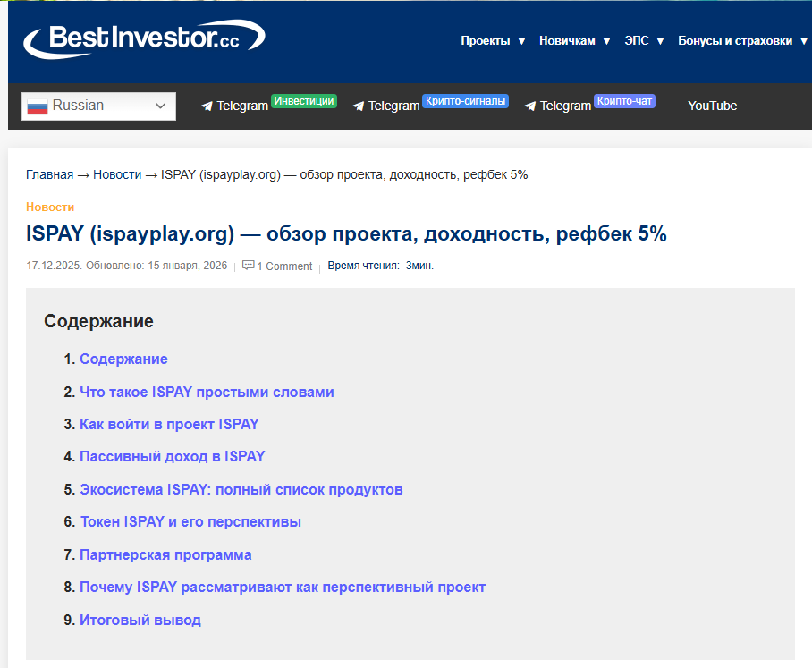This screenshot has width=812, height=668.
Task: Open the ЭПС menu
Action: 644,40
